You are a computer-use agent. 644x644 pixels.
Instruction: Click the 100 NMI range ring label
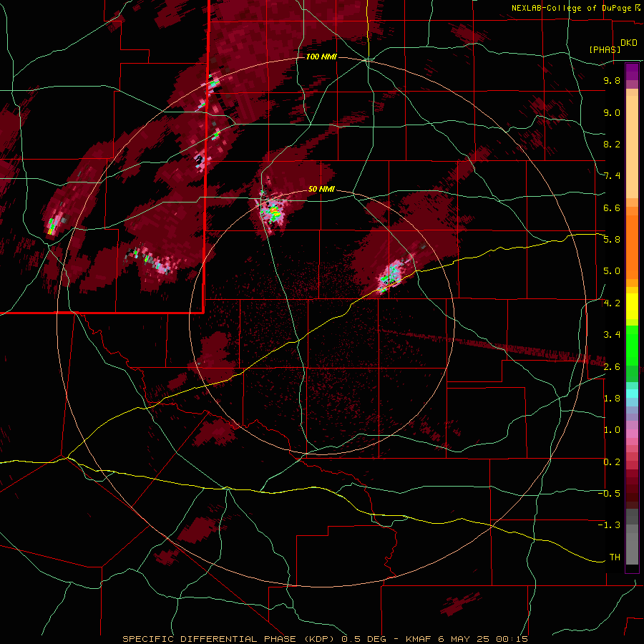(x=321, y=57)
